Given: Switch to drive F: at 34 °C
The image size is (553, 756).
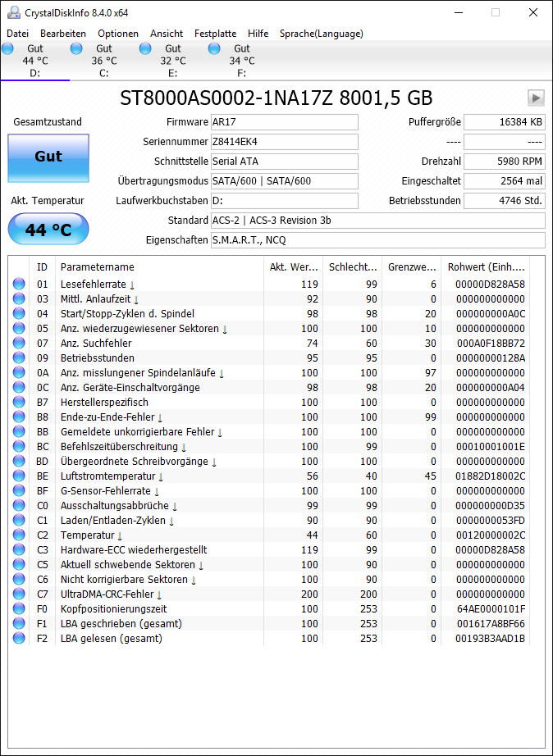Looking at the screenshot, I should (x=242, y=61).
